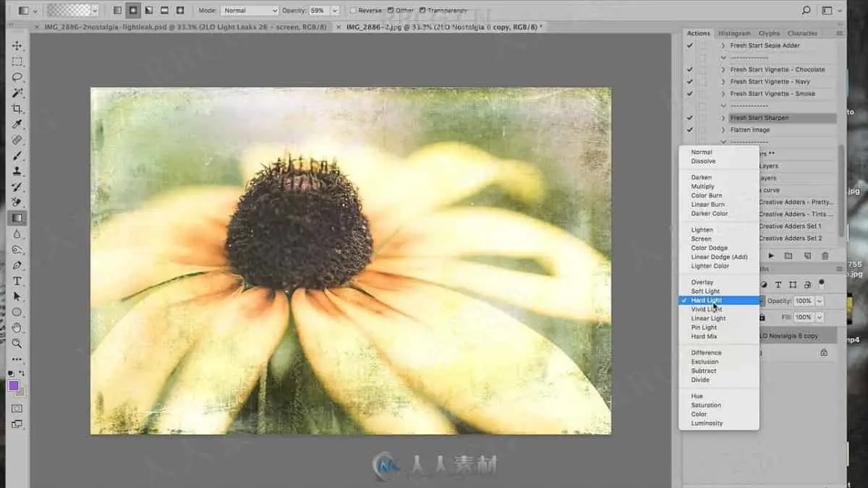Open the gradient Mode dropdown
Image resolution: width=868 pixels, height=488 pixels.
point(249,11)
